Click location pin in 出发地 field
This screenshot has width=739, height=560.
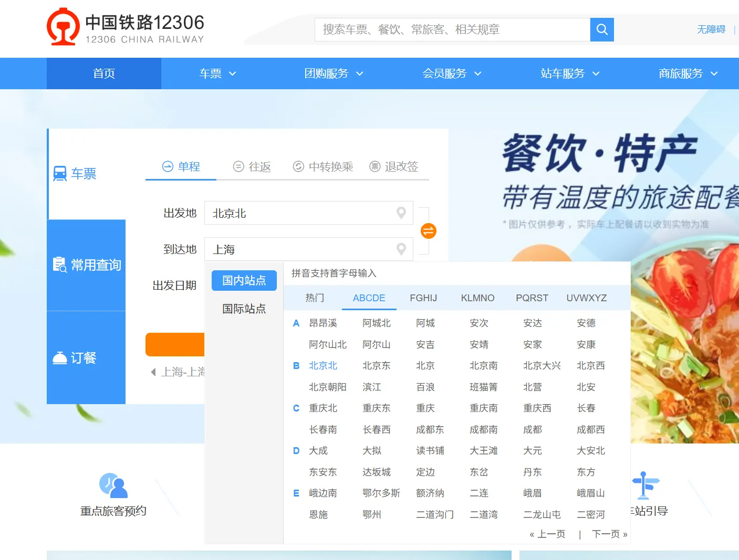pyautogui.click(x=401, y=213)
